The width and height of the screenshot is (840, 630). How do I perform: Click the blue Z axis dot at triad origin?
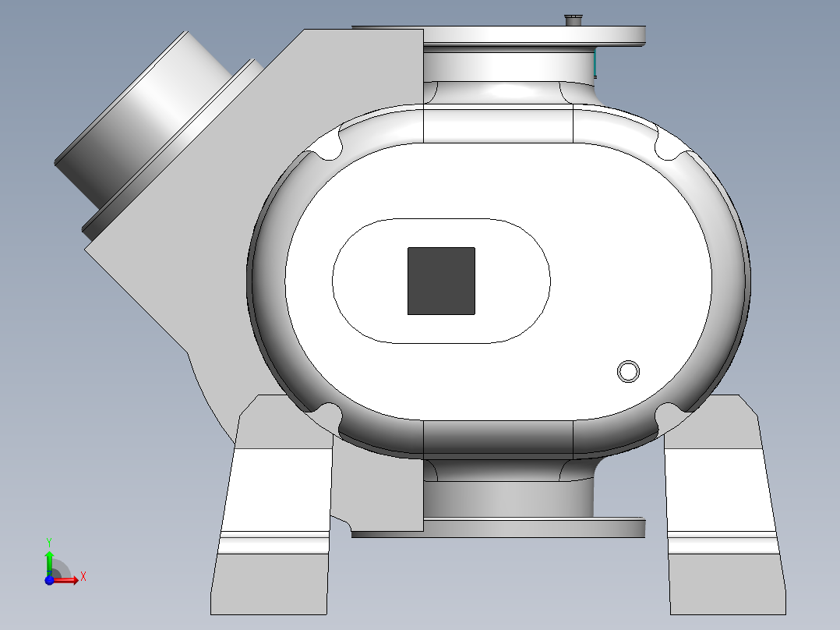[x=49, y=580]
